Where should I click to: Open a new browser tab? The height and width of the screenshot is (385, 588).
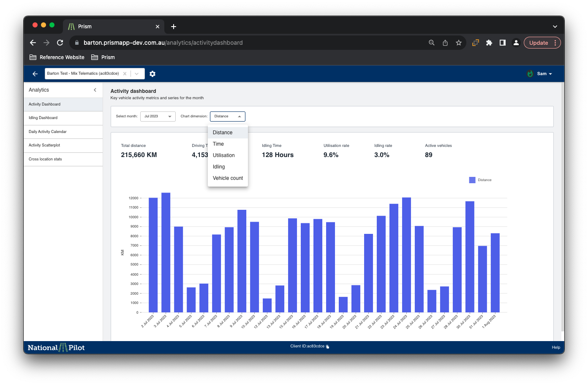click(x=174, y=27)
